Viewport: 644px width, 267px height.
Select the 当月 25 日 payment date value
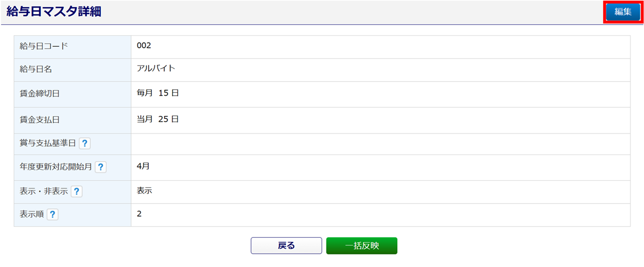coord(158,119)
